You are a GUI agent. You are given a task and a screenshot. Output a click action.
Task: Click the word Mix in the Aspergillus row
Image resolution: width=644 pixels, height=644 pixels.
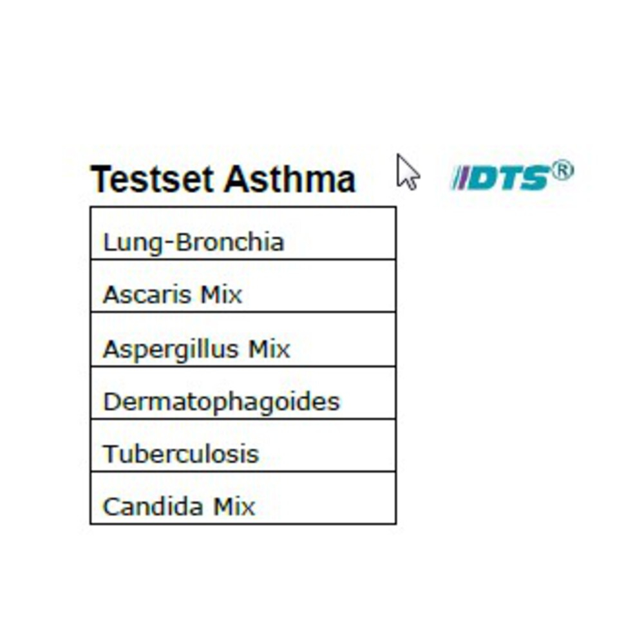[269, 349]
